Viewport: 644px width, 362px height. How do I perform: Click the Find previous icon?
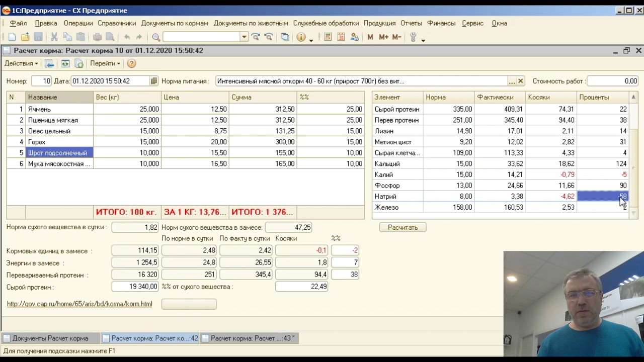coord(269,37)
